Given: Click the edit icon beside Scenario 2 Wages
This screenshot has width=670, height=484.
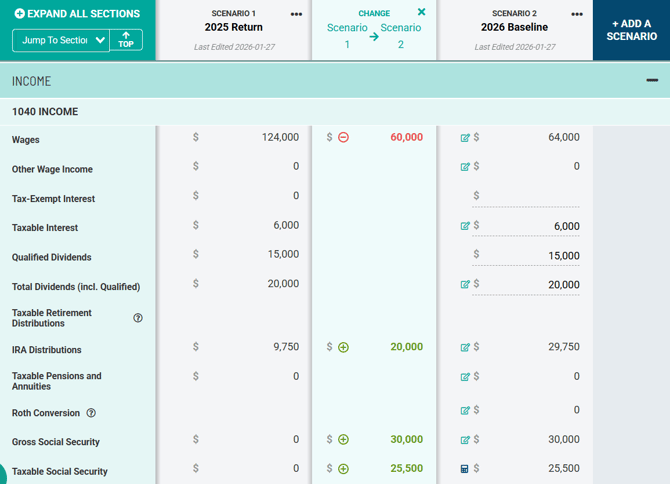Looking at the screenshot, I should 465,138.
